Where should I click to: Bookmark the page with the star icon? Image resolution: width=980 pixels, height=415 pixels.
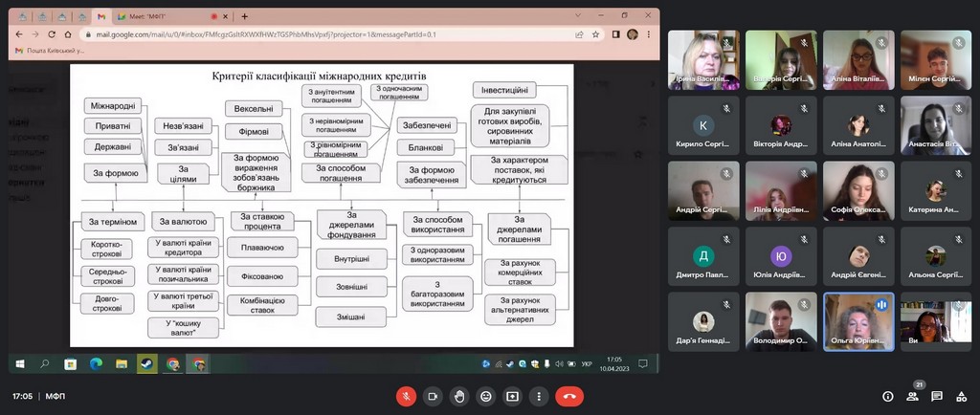coord(596,33)
